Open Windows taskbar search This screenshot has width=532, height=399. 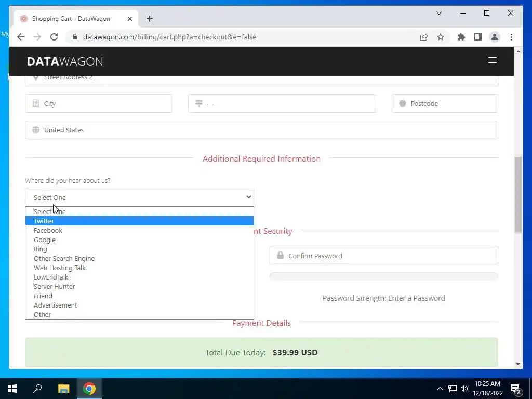[37, 389]
